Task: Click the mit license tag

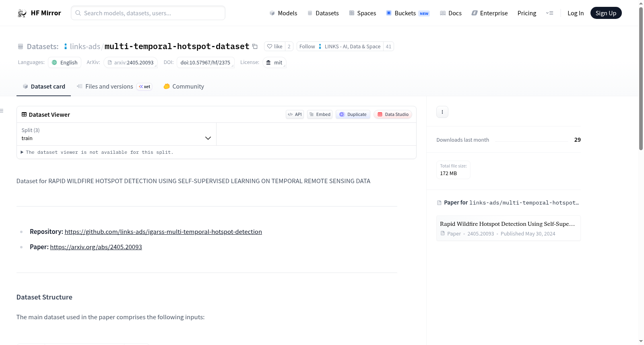Action: (x=275, y=62)
